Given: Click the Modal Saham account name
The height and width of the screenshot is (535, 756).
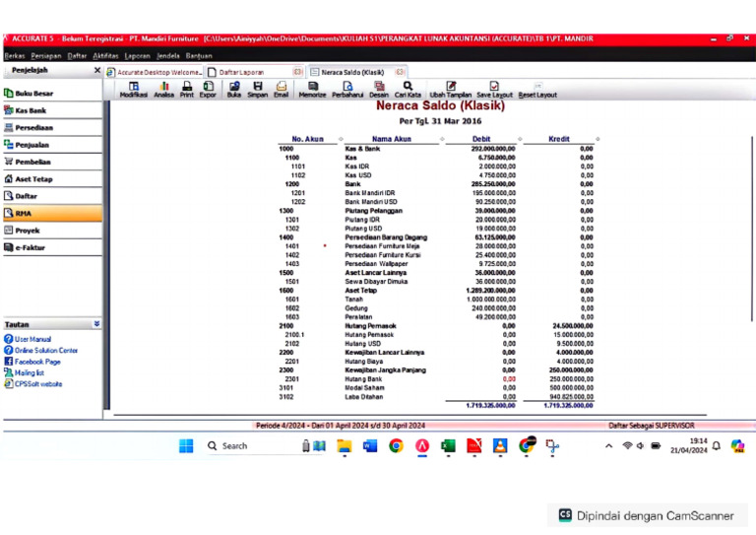Looking at the screenshot, I should click(364, 388).
